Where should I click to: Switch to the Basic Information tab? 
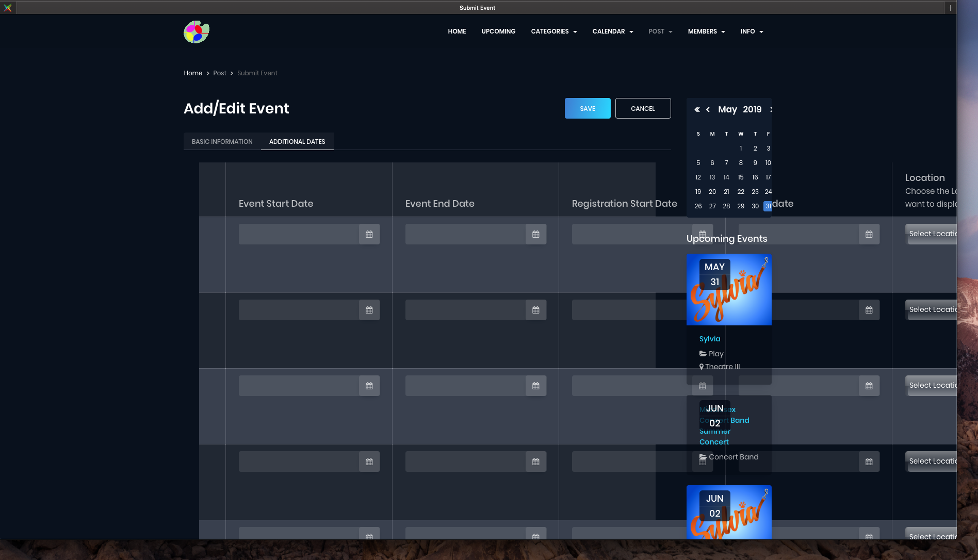coord(222,142)
